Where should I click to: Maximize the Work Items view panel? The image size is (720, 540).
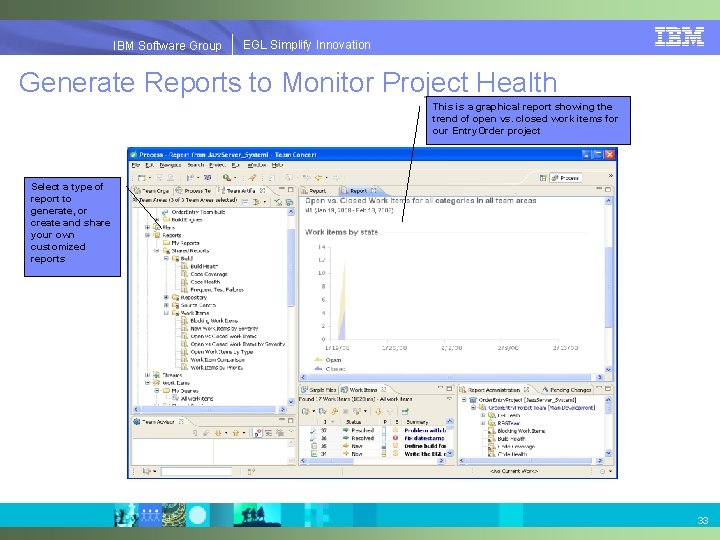(x=450, y=389)
